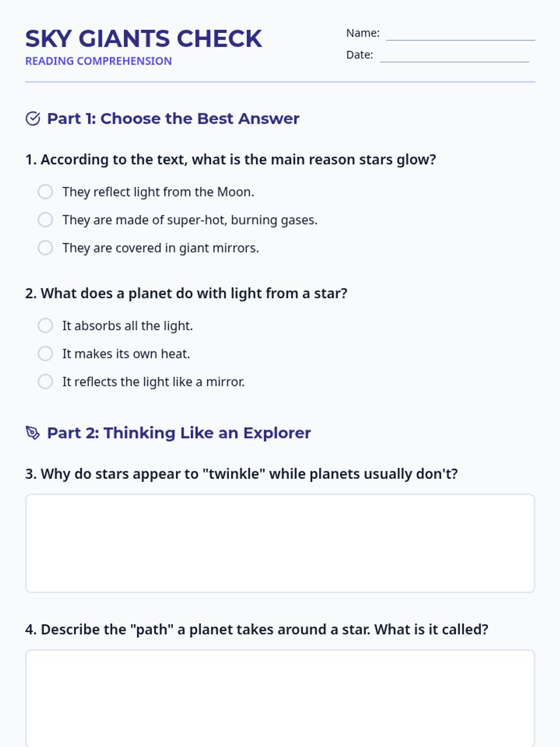Select "They reflect light from the Moon"
Viewport: 560px width, 747px height.
45,192
